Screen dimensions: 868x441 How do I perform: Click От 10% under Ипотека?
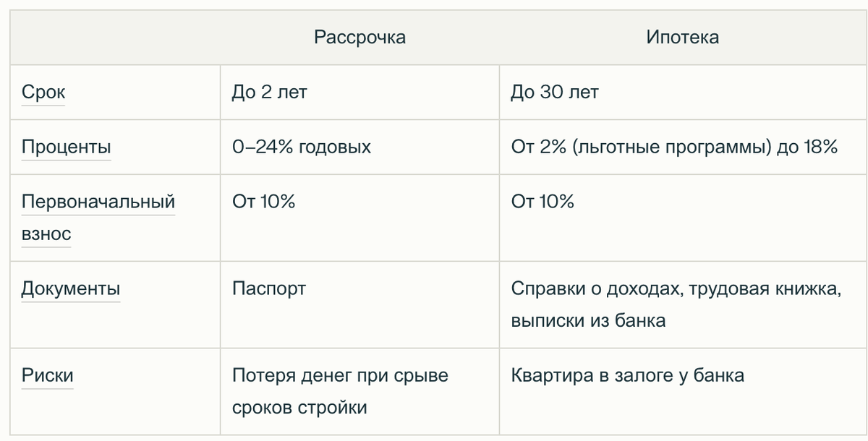542,202
